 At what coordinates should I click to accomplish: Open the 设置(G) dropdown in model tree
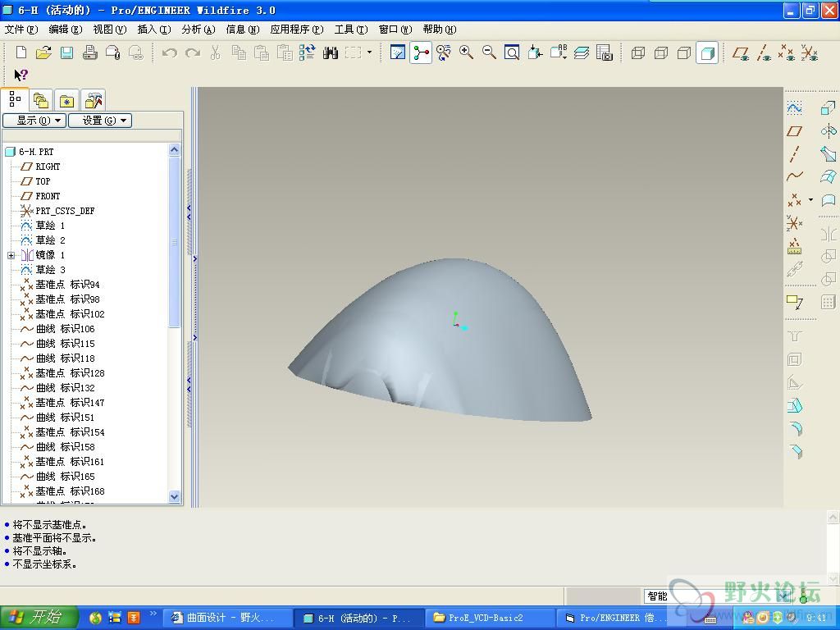click(100, 121)
